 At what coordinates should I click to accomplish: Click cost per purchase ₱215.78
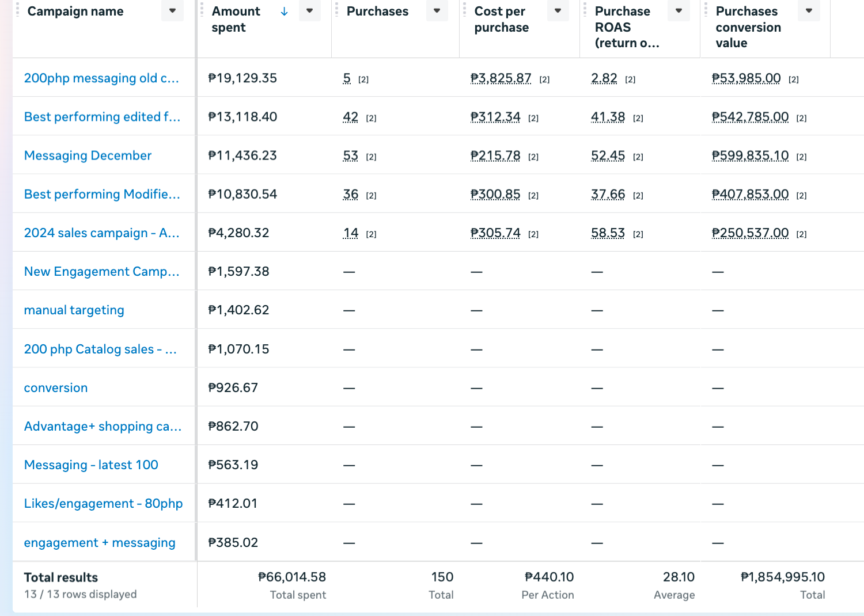495,155
